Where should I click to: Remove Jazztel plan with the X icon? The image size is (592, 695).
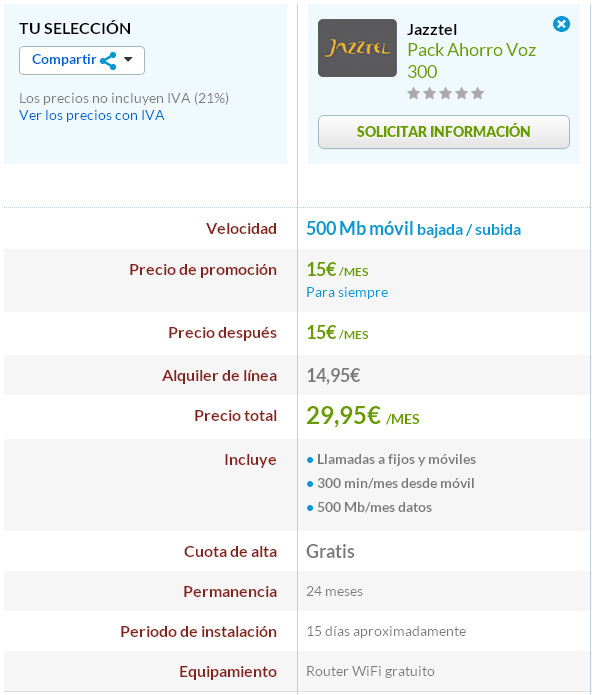pos(561,24)
